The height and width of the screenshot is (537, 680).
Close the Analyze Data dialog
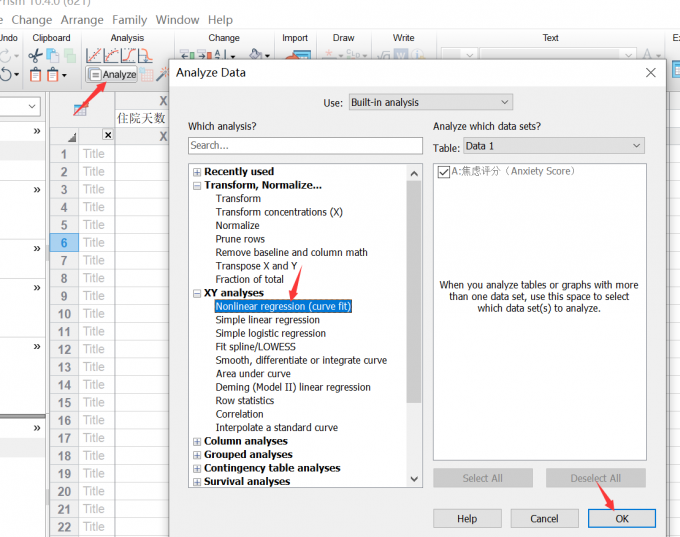(651, 73)
